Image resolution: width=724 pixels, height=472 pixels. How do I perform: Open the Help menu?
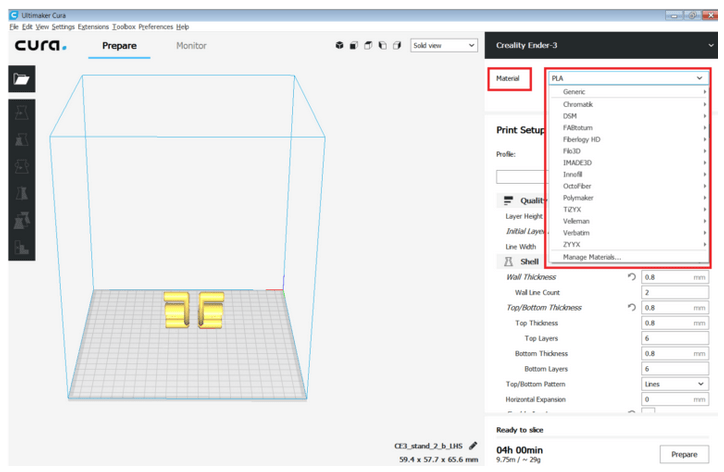click(x=182, y=27)
